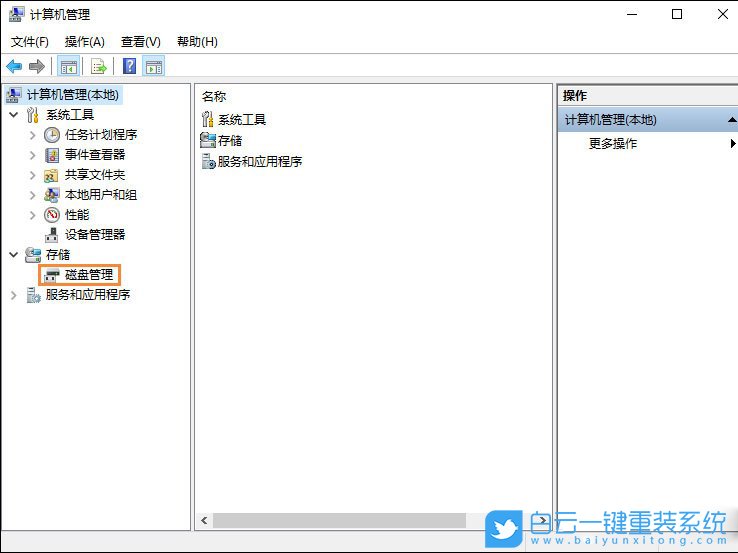Click the Export list toolbar icon

pos(99,66)
